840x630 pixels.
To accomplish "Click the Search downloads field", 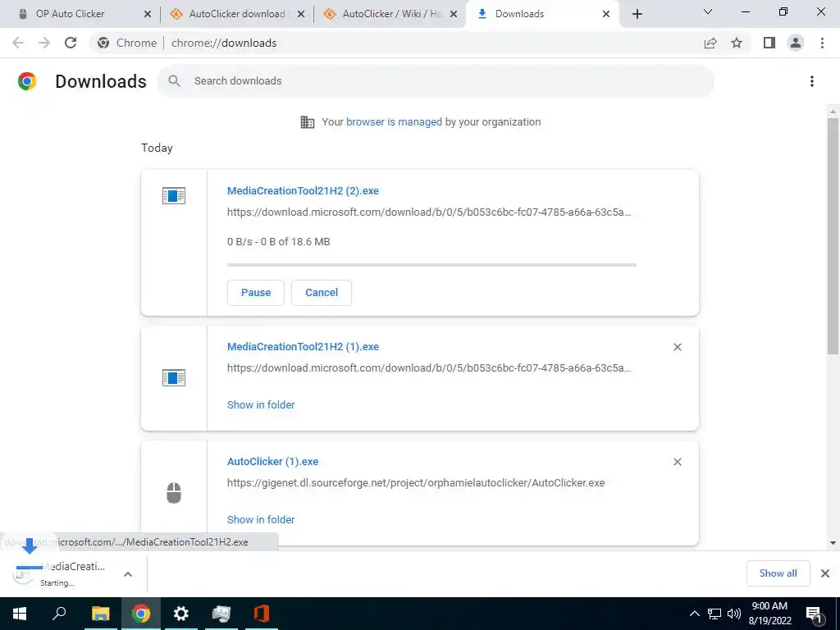I will pos(435,81).
